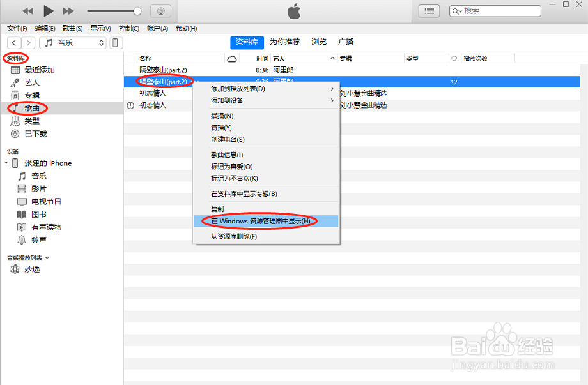Image resolution: width=588 pixels, height=385 pixels.
Task: Switch to 为你推荐 tab
Action: pyautogui.click(x=284, y=42)
